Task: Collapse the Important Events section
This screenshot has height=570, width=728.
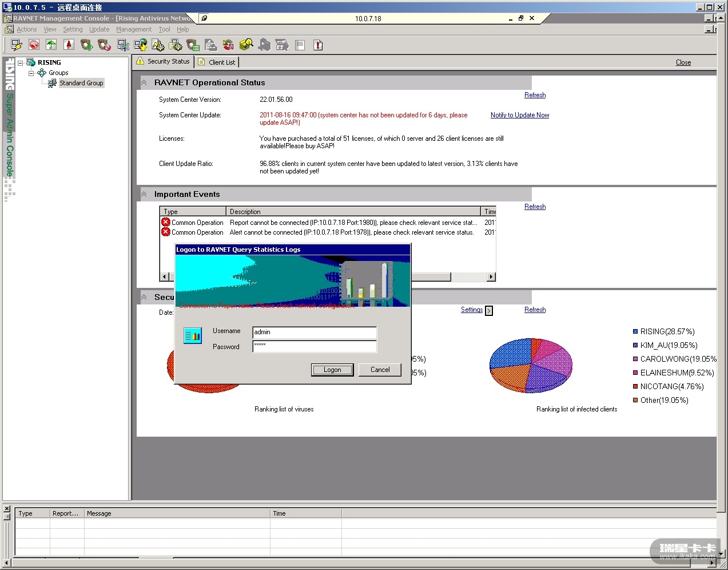Action: [x=144, y=194]
